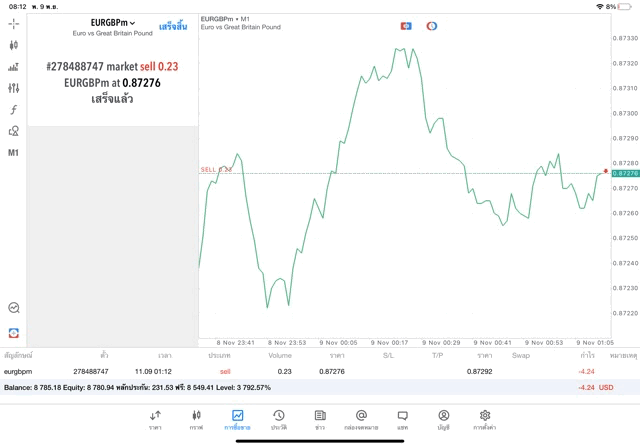
Task: Select the การซื้อขาย trade tab
Action: click(237, 420)
